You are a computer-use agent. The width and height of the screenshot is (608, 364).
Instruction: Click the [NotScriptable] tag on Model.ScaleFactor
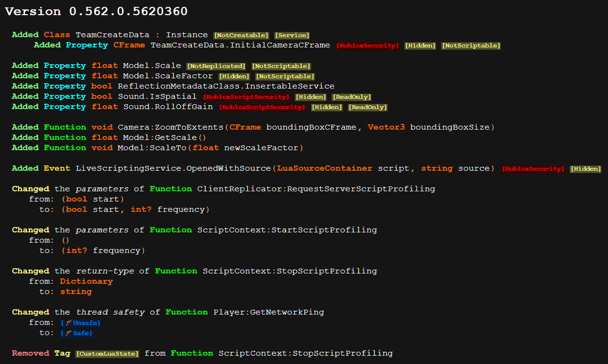[285, 76]
